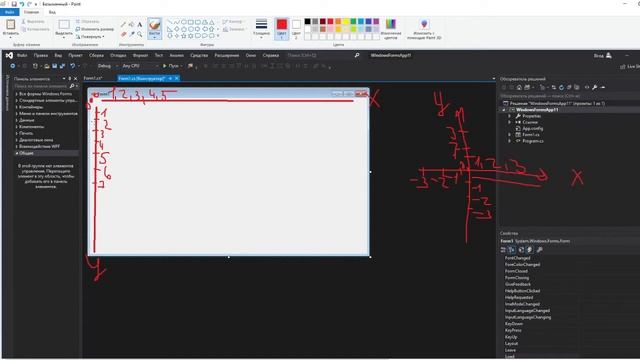The height and width of the screenshot is (360, 640).
Task: Click Resize (Изменить размер) in Paint
Action: 95,29
